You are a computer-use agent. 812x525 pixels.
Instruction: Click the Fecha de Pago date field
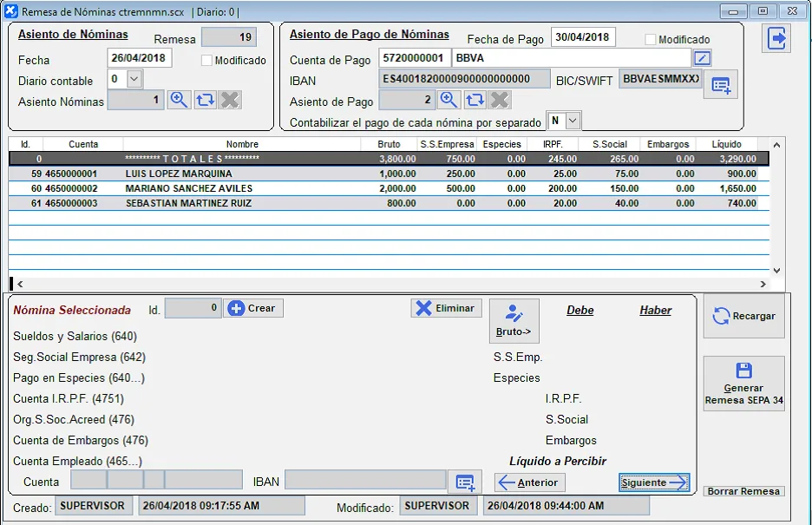click(582, 37)
